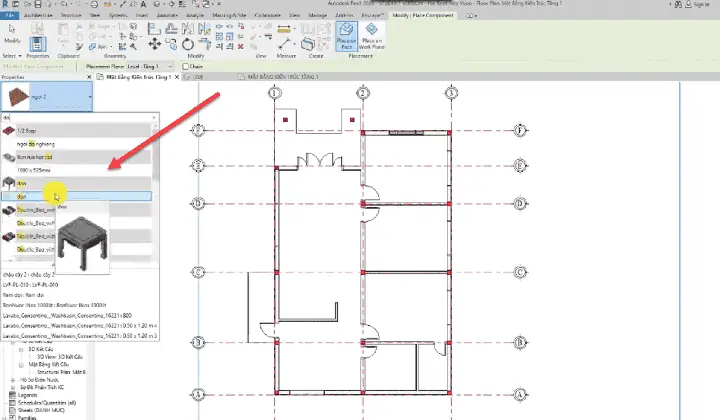Open the View ribbon tab
Viewport: 720px width, 420px height.
(x=294, y=15)
